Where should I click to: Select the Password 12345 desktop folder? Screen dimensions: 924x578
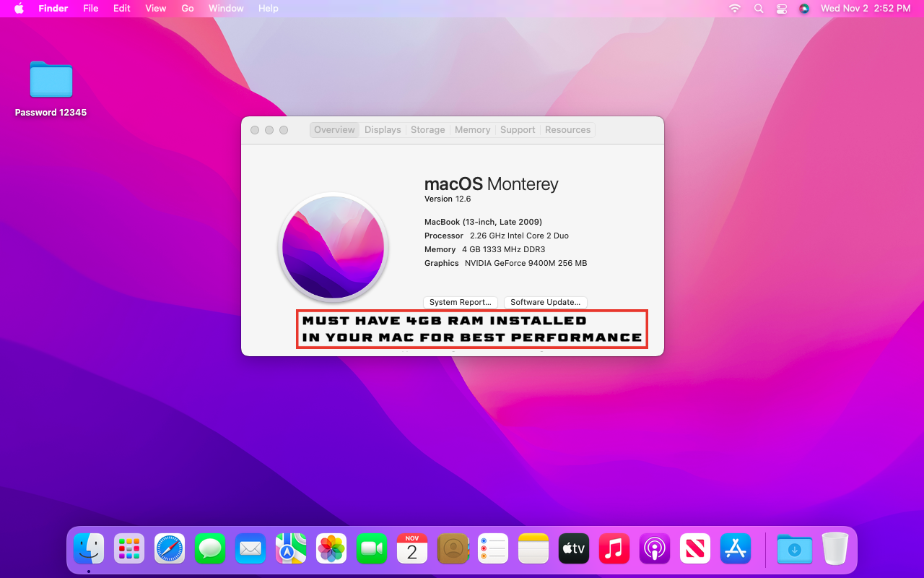(x=51, y=88)
